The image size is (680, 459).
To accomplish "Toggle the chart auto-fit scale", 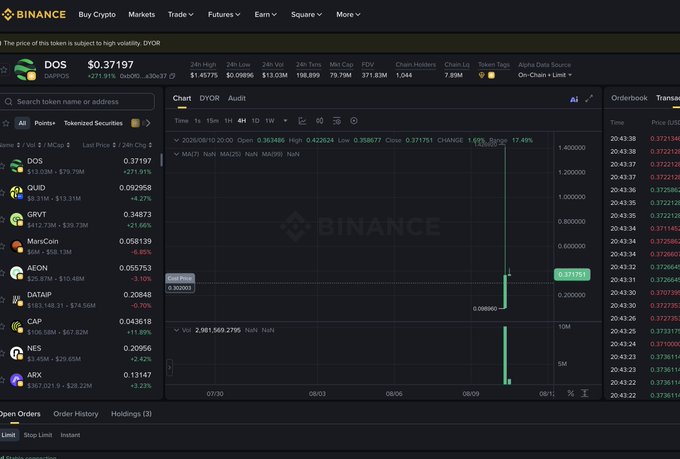I will coord(585,393).
